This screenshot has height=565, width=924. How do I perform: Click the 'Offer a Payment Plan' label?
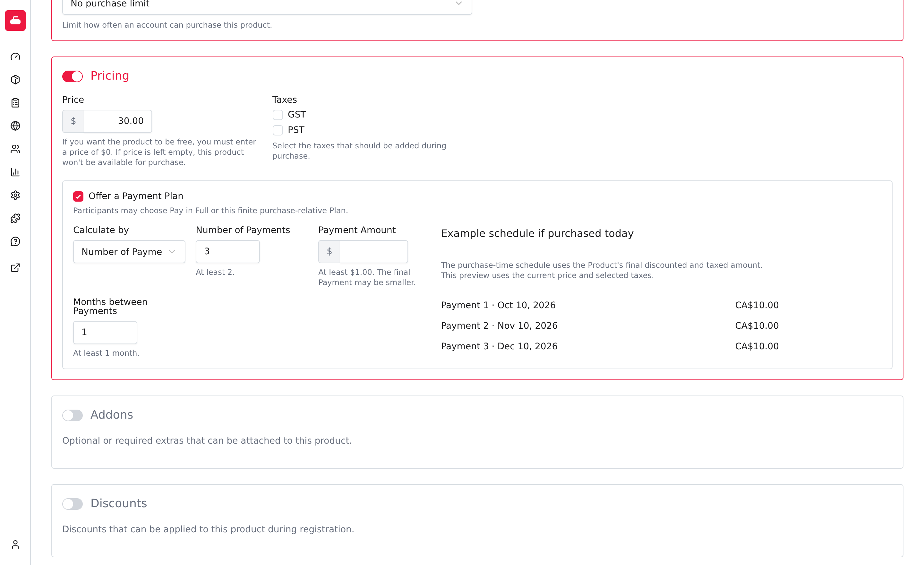(x=136, y=196)
